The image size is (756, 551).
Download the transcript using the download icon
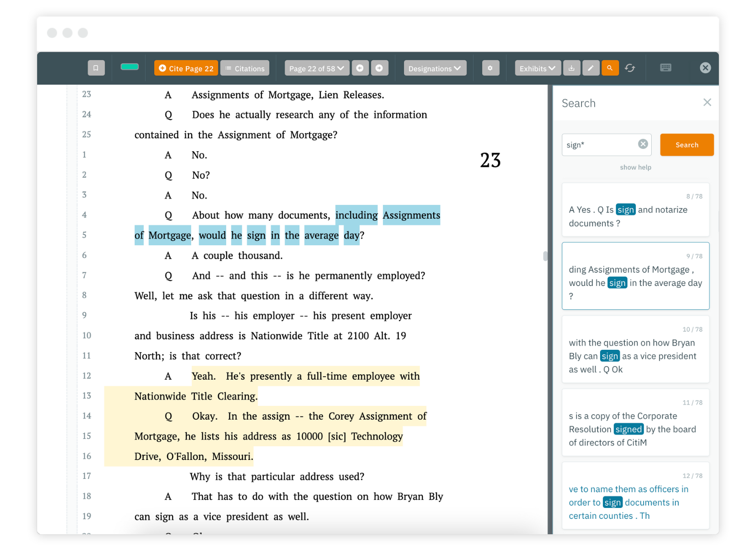click(572, 68)
